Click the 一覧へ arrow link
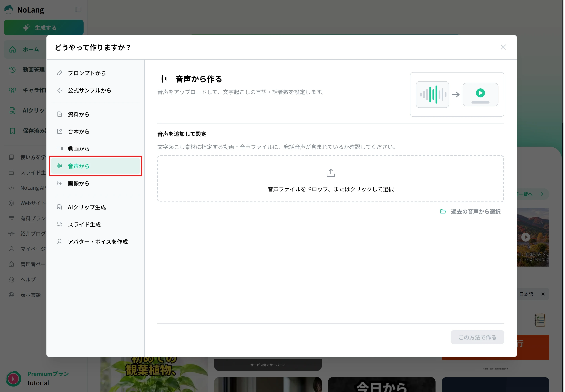 point(533,194)
